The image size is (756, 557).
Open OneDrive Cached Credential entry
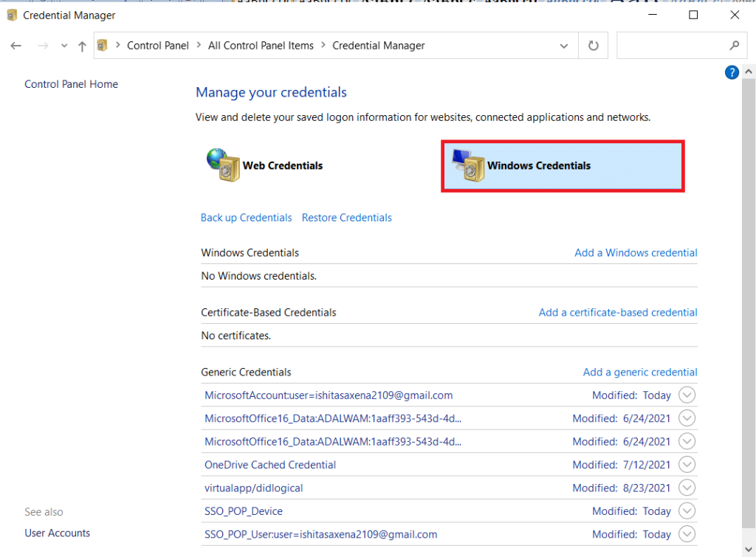click(270, 465)
